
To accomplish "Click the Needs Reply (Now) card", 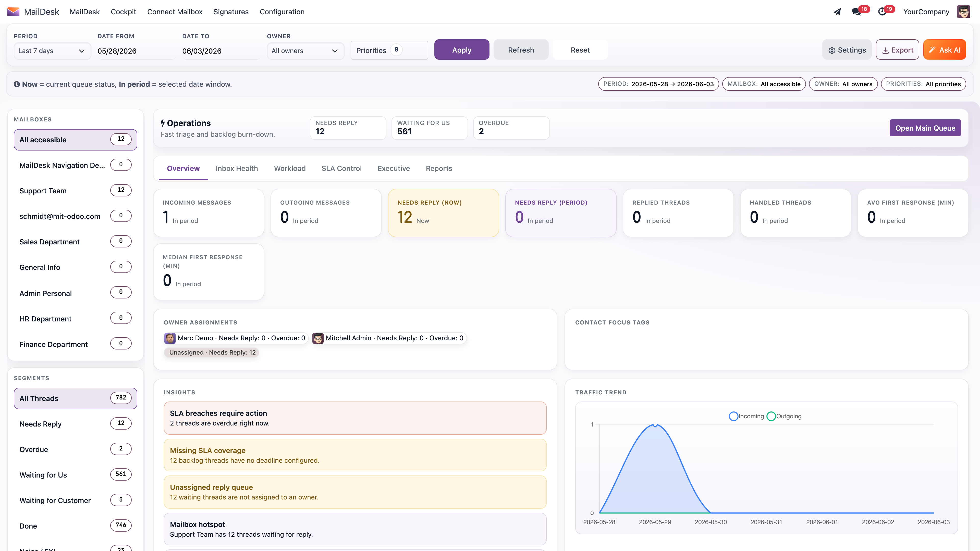I will pos(443,213).
